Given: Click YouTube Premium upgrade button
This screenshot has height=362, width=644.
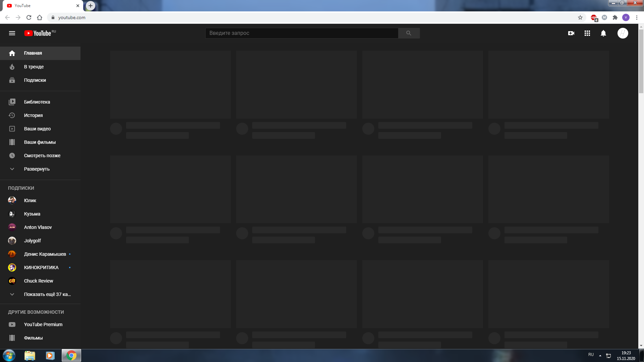Looking at the screenshot, I should (x=43, y=324).
